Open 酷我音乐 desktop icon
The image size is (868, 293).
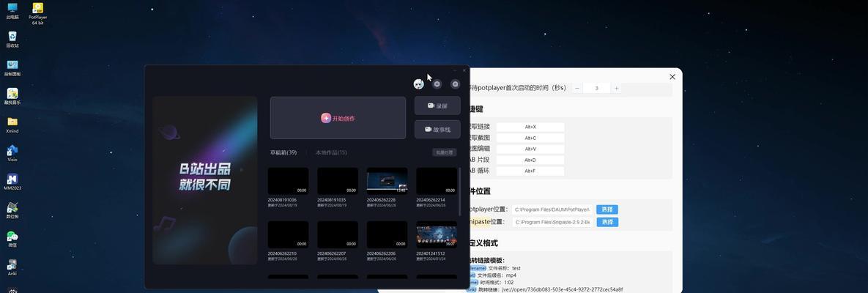pos(12,97)
